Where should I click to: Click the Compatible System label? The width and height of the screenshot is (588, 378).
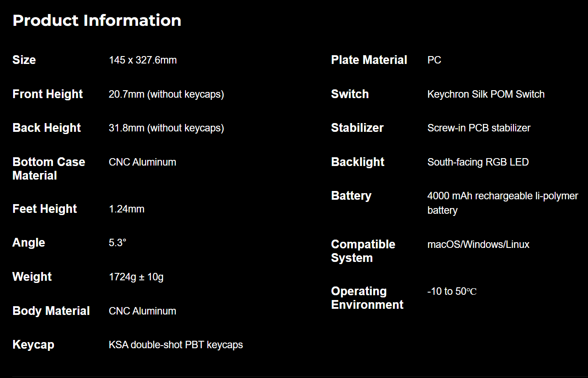(x=363, y=251)
